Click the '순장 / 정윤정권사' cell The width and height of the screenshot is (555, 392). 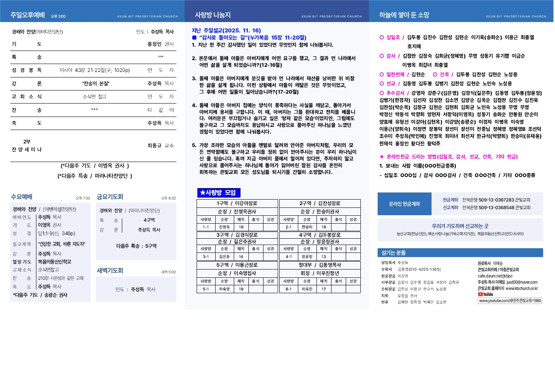pyautogui.click(x=320, y=242)
